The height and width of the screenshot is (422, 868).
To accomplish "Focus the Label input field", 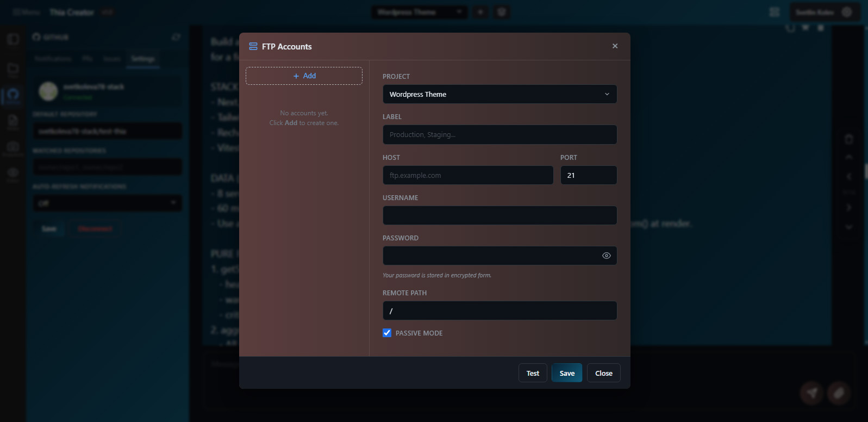I will coord(499,135).
